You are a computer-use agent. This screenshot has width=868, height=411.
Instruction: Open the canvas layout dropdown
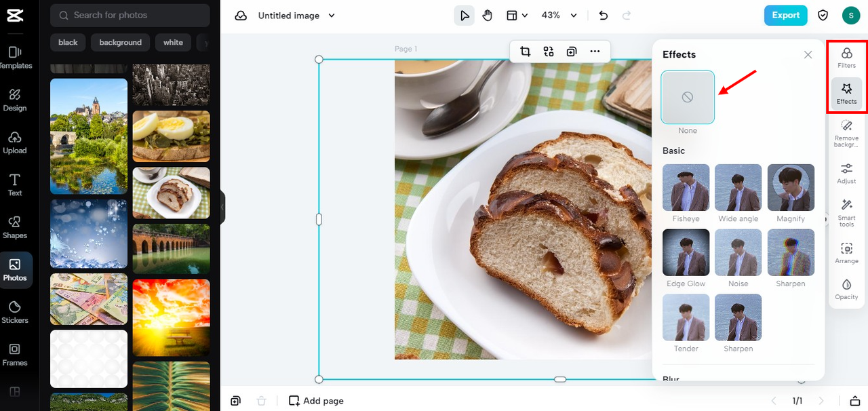click(517, 16)
